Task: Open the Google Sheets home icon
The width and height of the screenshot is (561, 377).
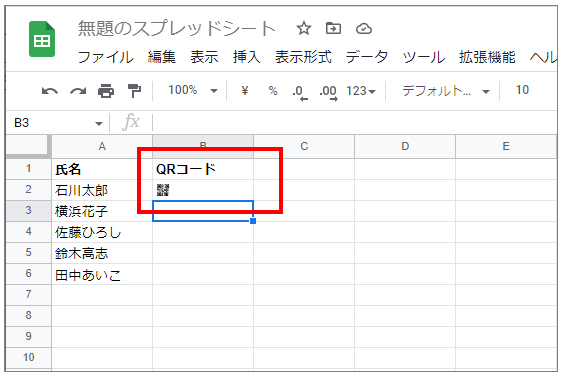Action: [42, 39]
